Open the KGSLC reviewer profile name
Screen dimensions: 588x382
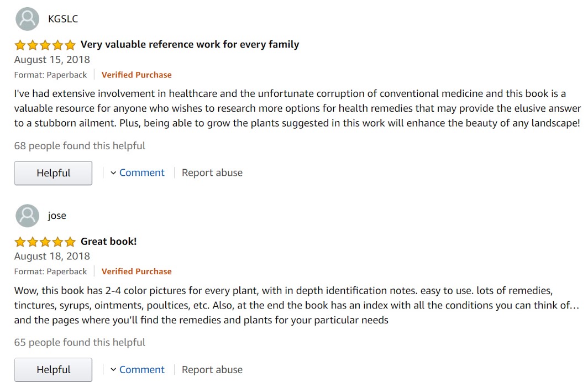pos(63,19)
